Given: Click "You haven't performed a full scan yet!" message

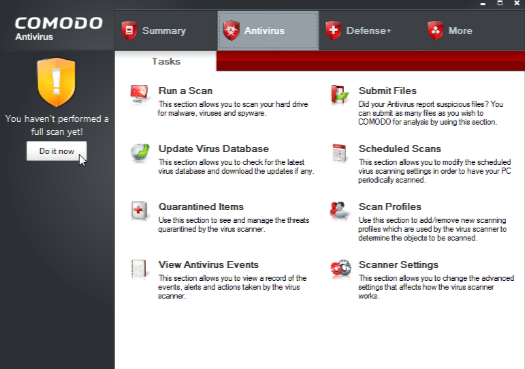Looking at the screenshot, I should [57, 125].
